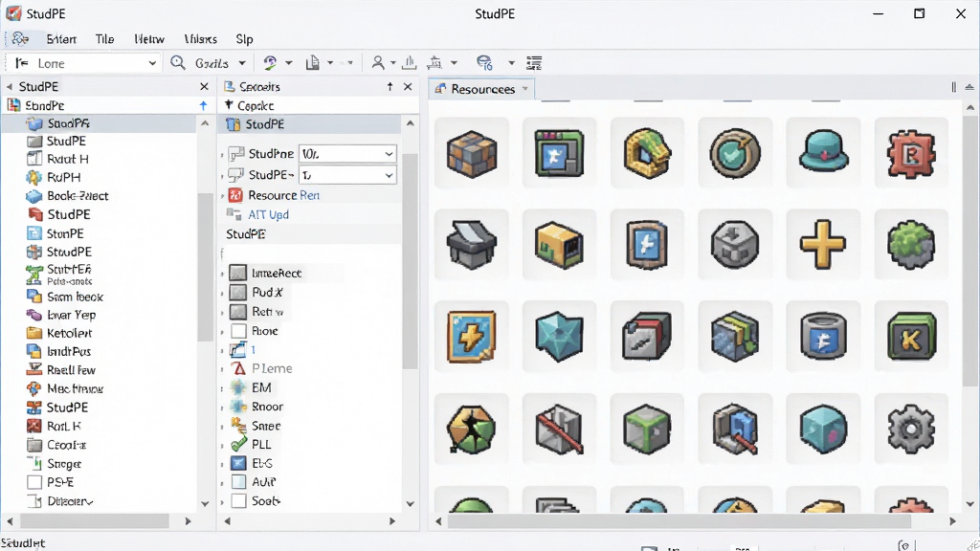Expand the EM tree row
This screenshot has height=551, width=980.
222,388
